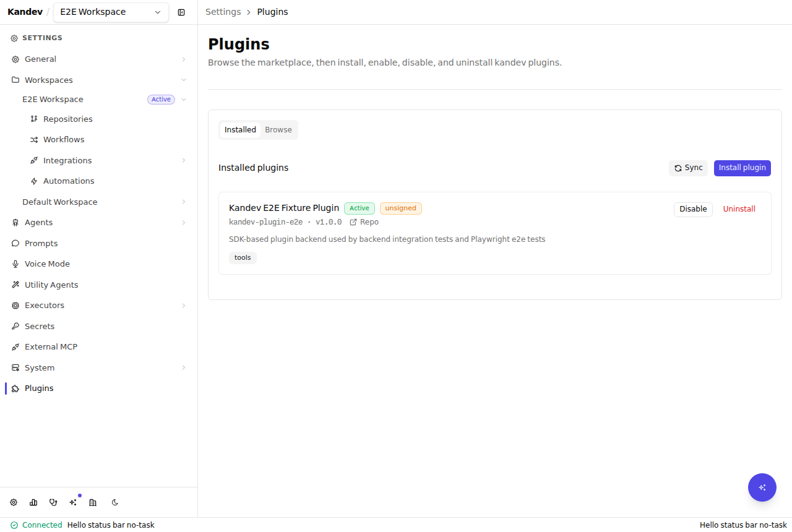Image resolution: width=792 pixels, height=532 pixels.
Task: Click the tools tag
Action: tap(243, 258)
